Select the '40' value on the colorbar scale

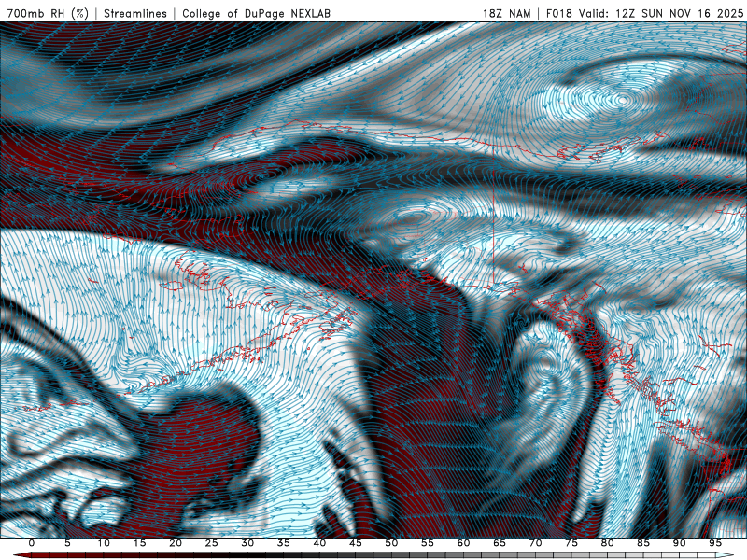click(x=319, y=543)
